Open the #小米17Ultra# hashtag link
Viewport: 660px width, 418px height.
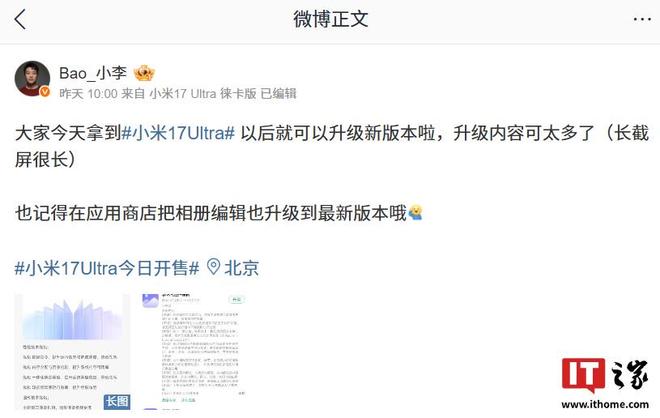tap(178, 133)
